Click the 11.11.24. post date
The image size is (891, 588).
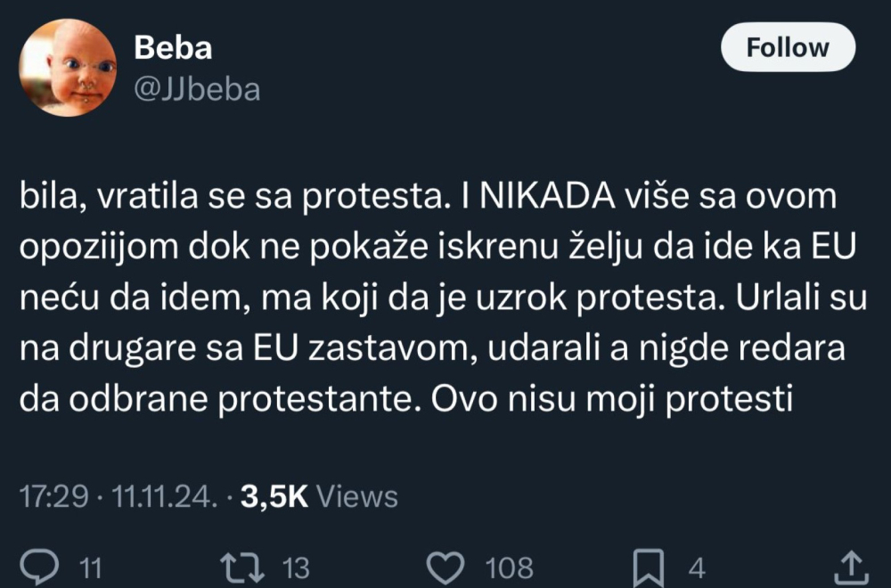click(165, 497)
